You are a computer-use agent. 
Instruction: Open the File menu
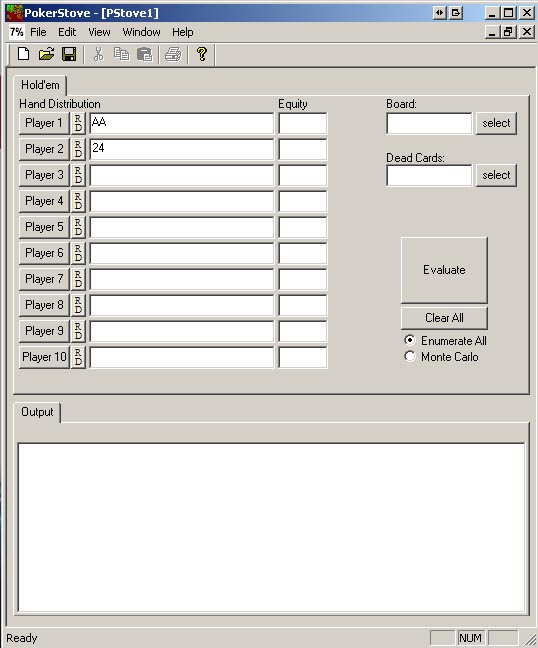pyautogui.click(x=38, y=32)
